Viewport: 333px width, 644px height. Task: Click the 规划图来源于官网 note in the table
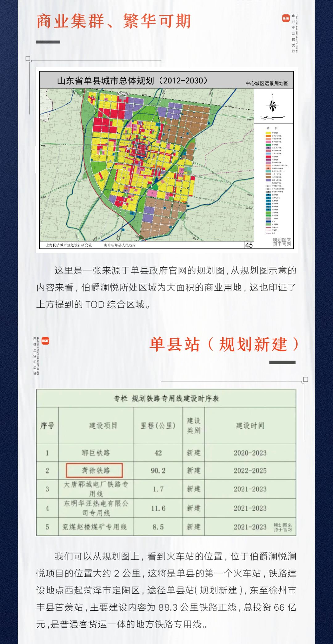point(282,527)
